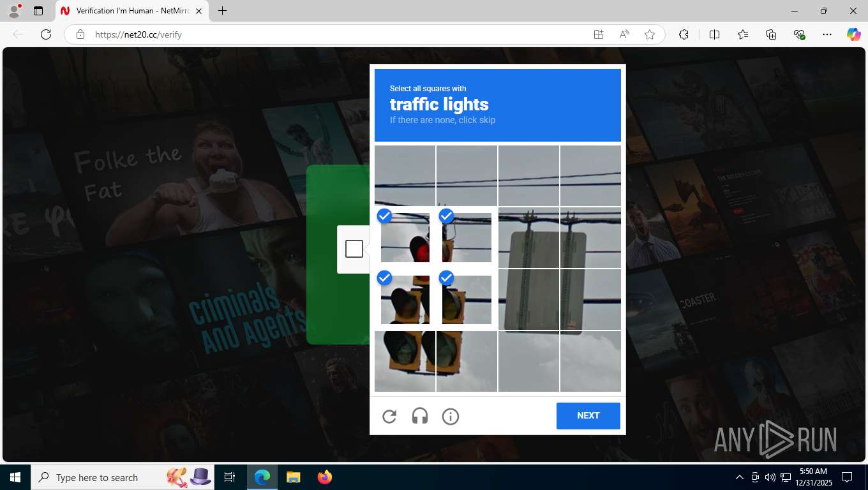Select the bottom-left tile with yellow signal housing
The height and width of the screenshot is (490, 868).
(405, 361)
